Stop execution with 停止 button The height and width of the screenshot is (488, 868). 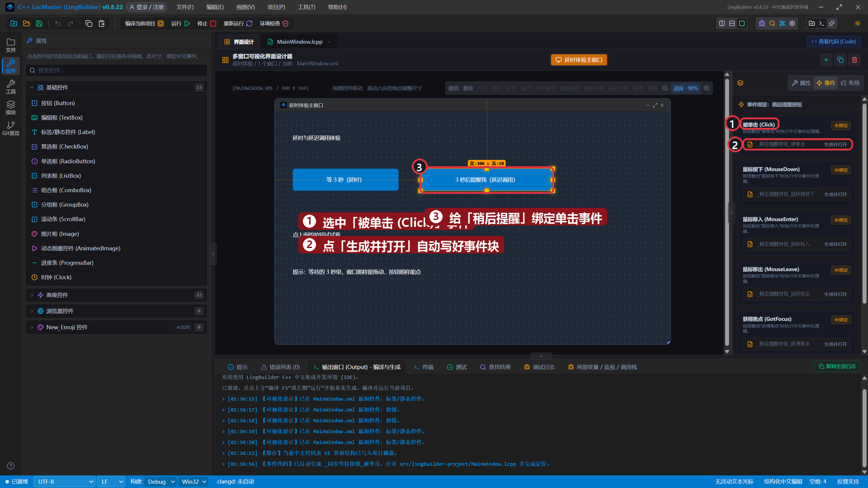click(207, 23)
